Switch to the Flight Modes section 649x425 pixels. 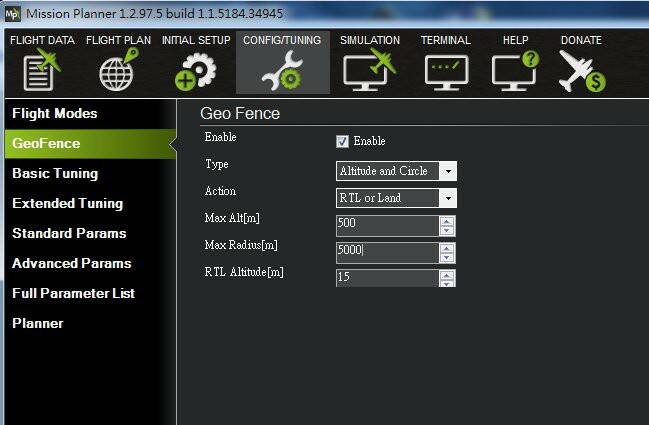55,113
